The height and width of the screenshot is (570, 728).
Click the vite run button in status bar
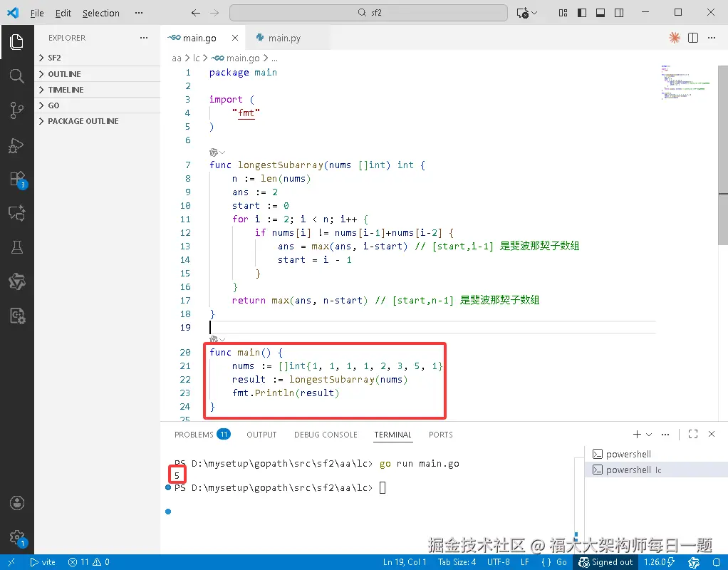click(x=43, y=562)
